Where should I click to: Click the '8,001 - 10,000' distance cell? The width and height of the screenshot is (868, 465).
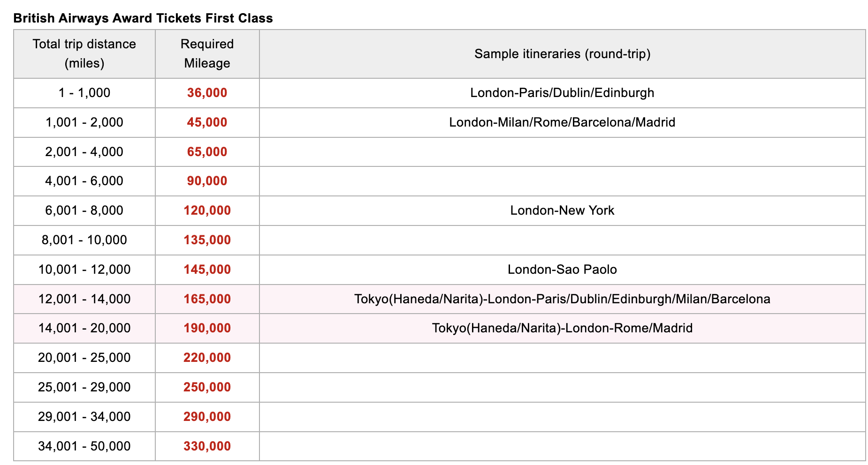[x=84, y=240]
